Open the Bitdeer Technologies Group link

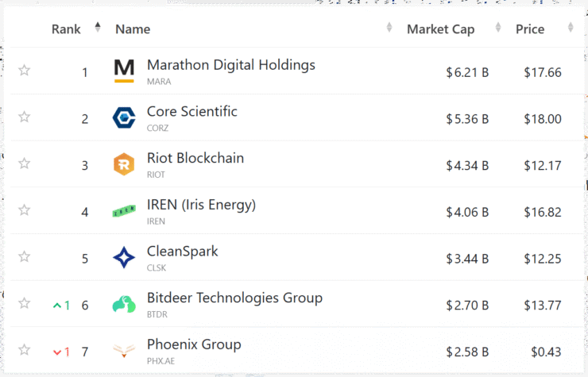tap(234, 298)
